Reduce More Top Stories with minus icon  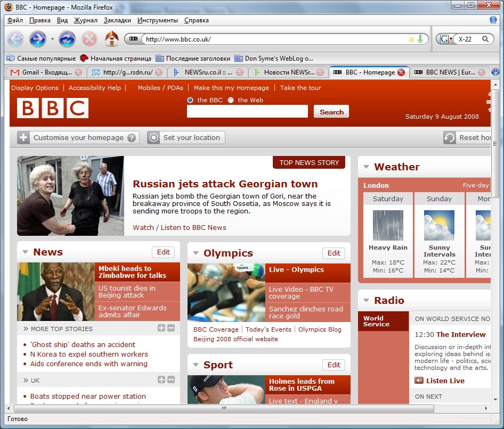171,328
